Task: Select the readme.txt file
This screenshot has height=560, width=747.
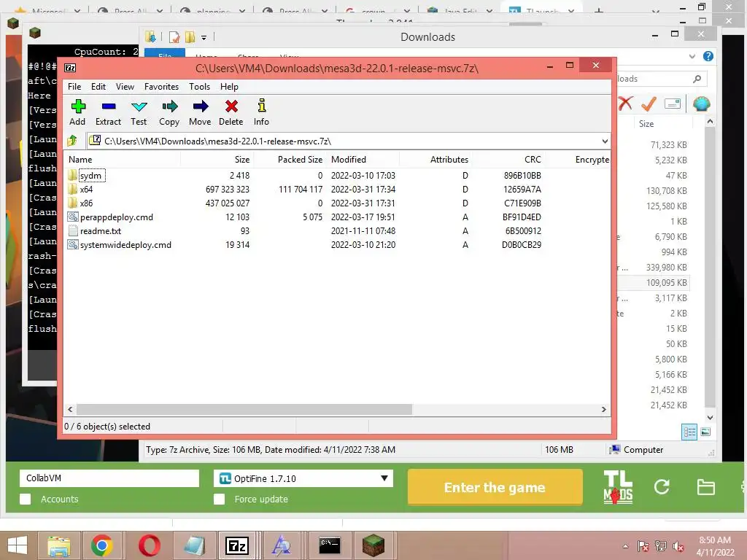Action: tap(100, 231)
